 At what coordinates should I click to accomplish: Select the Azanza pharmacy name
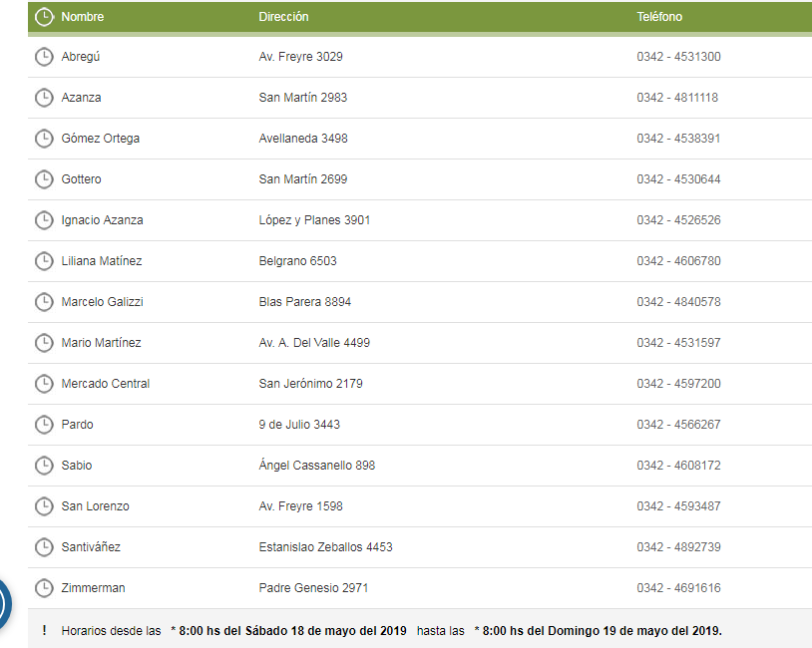tap(81, 98)
